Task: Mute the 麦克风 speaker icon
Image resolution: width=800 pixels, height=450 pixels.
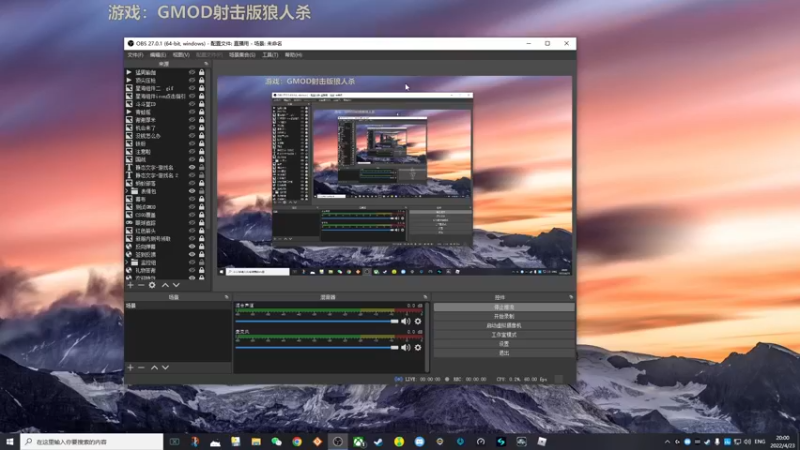Action: [406, 347]
